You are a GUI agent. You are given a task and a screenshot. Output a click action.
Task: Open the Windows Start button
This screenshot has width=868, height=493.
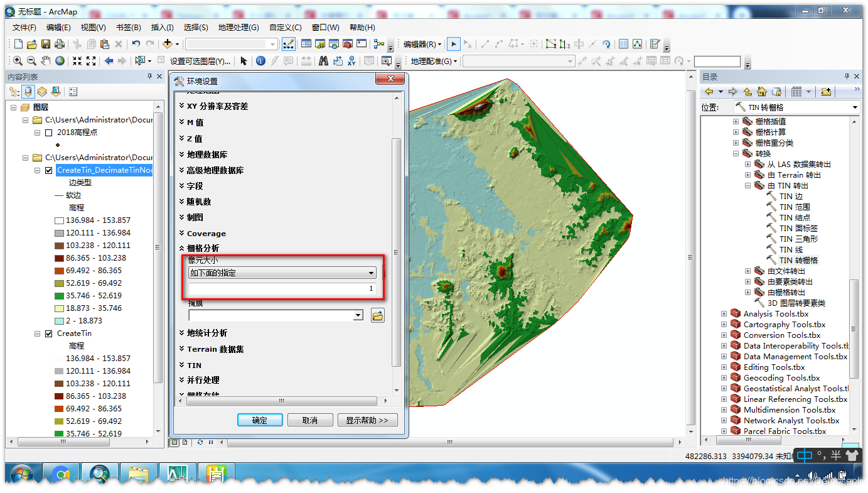tap(22, 474)
